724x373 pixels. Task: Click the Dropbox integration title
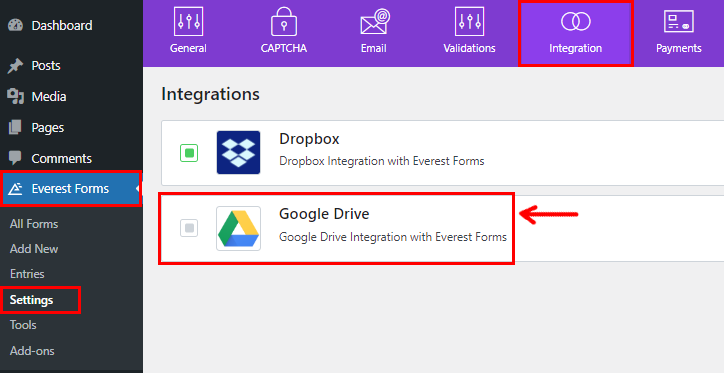pos(309,139)
